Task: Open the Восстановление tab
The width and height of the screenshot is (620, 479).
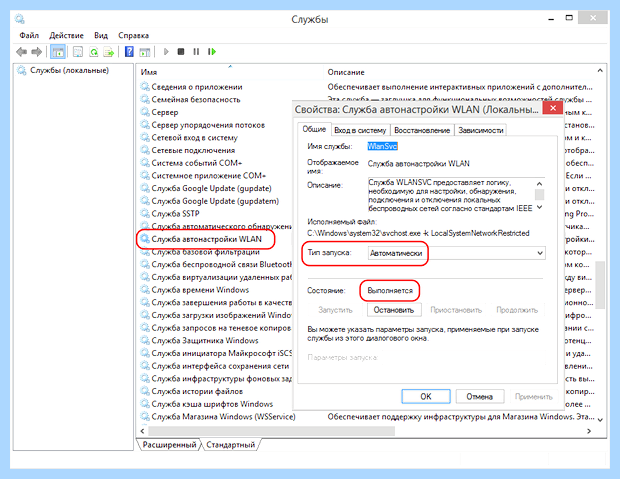Action: pyautogui.click(x=422, y=130)
